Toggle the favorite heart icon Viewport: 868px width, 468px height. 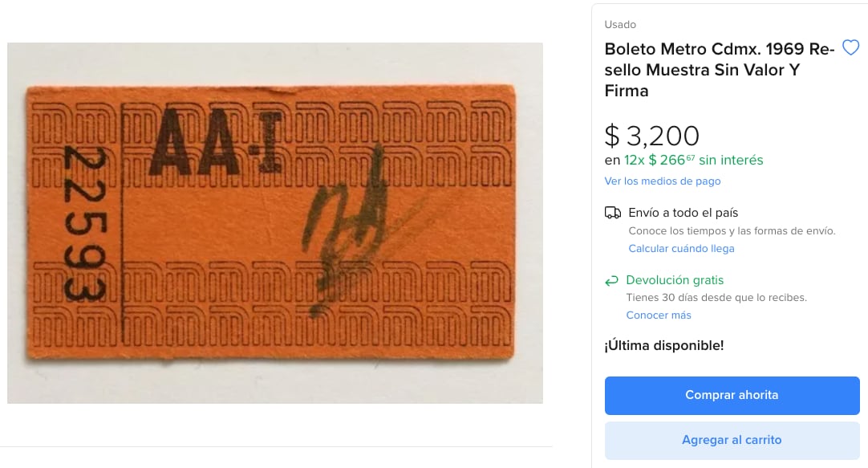850,48
